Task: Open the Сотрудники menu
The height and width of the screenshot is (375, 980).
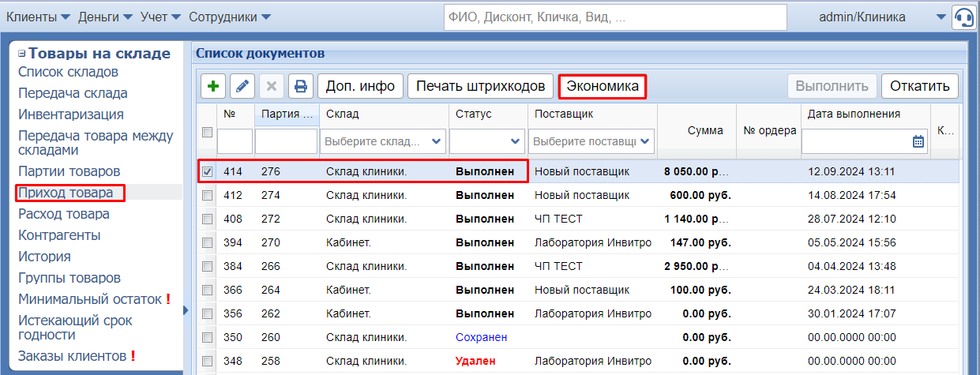Action: pos(229,17)
